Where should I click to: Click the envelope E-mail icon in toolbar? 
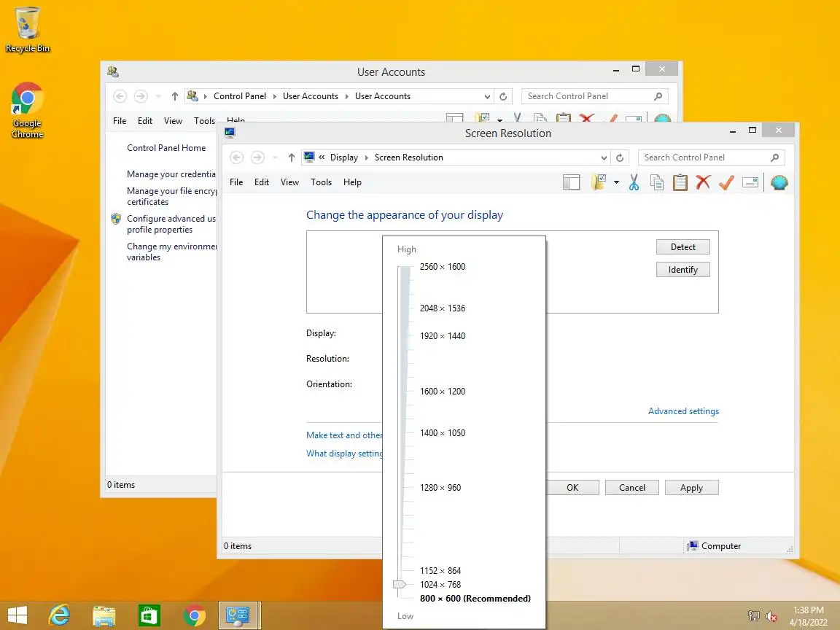click(x=750, y=183)
